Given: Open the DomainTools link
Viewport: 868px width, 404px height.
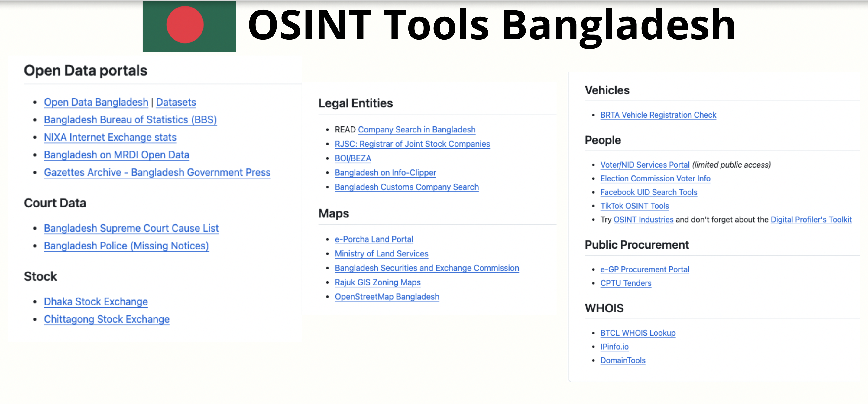Looking at the screenshot, I should click(623, 360).
